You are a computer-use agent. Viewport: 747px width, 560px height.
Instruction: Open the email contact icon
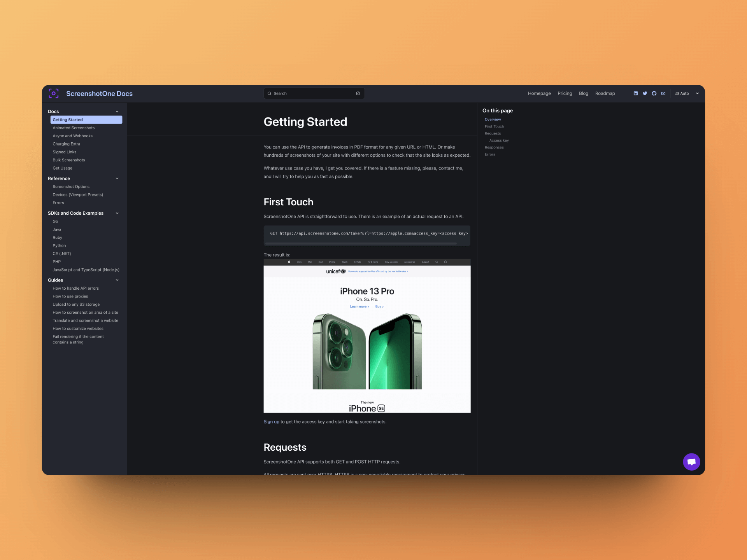tap(663, 93)
